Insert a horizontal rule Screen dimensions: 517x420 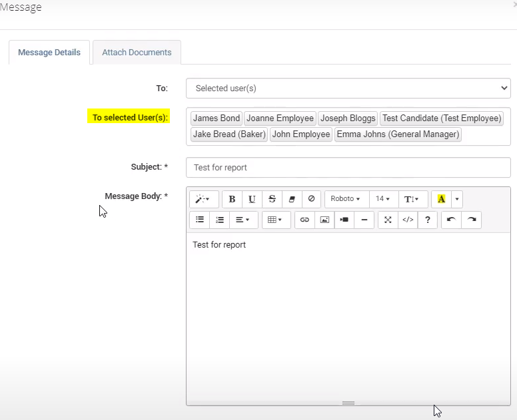[x=364, y=220]
